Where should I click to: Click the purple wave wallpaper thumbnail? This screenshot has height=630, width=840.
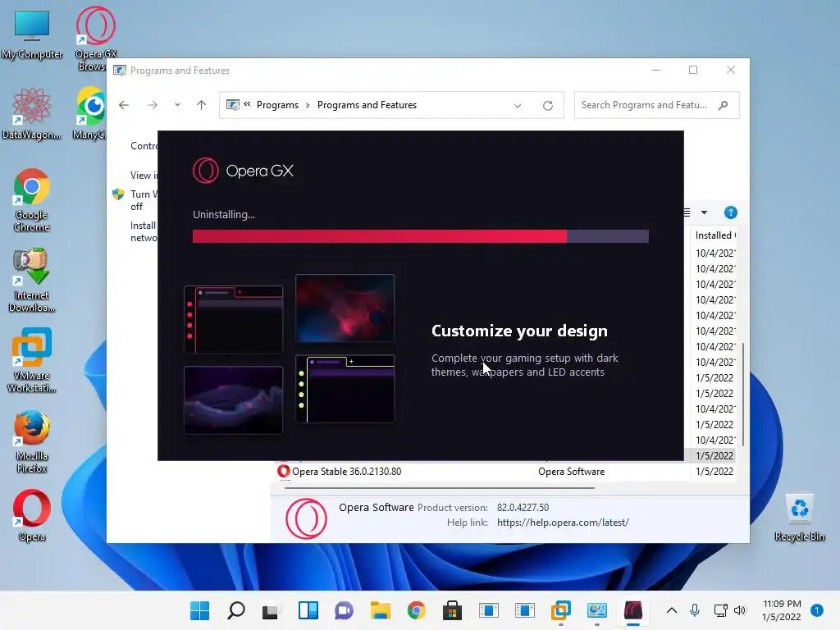(233, 399)
